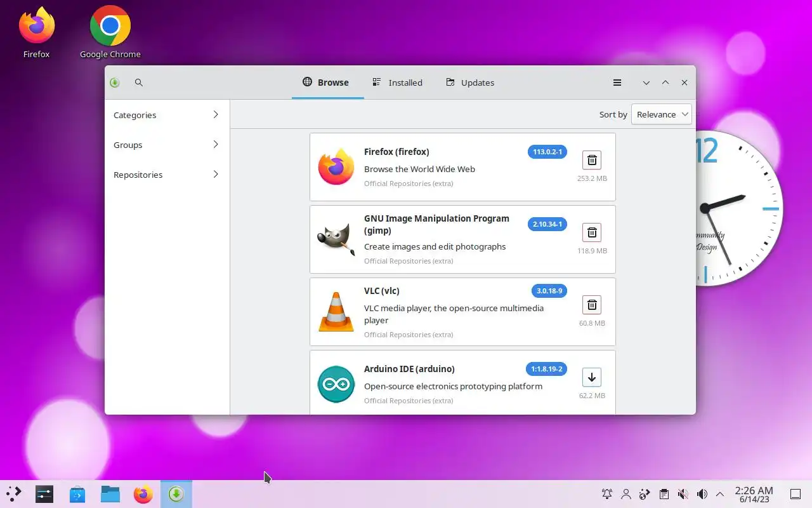Click the analog clock desktop widget

click(x=740, y=208)
